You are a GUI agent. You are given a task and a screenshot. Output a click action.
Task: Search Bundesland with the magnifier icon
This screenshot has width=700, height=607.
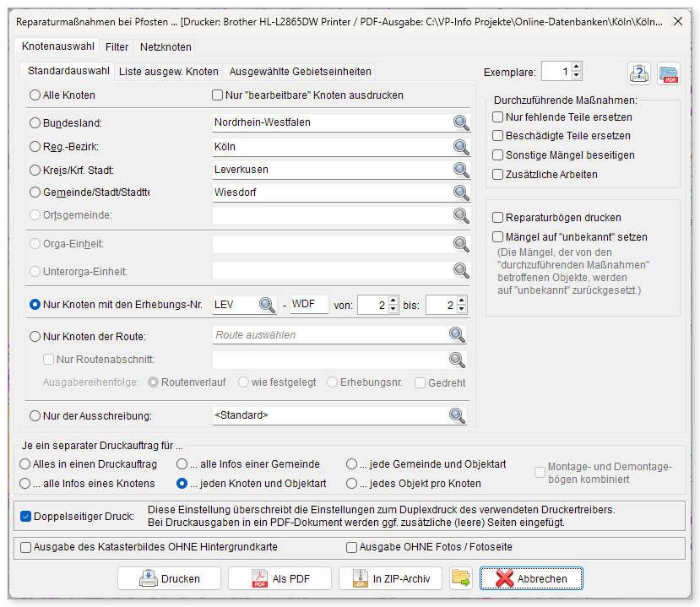coord(461,122)
